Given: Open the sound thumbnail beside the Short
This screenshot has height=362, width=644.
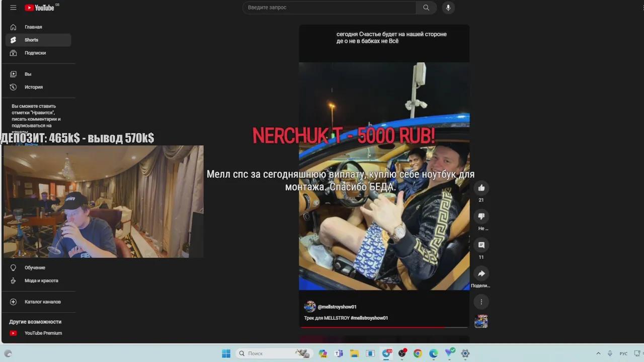Looking at the screenshot, I should point(481,321).
